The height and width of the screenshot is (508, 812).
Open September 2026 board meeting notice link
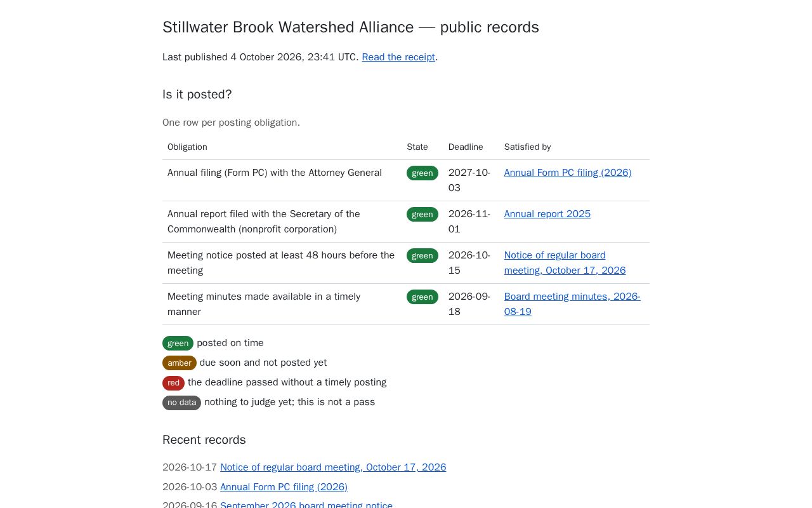click(306, 505)
